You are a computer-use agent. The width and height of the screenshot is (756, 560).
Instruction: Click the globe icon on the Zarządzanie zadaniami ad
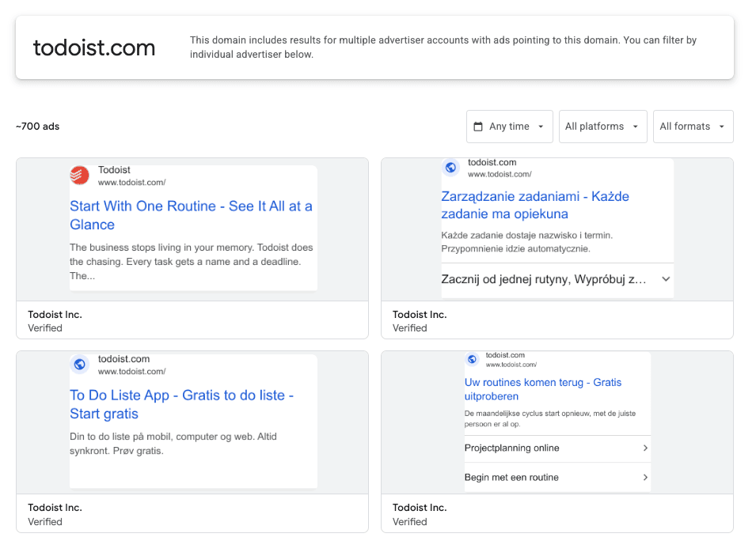tap(450, 168)
